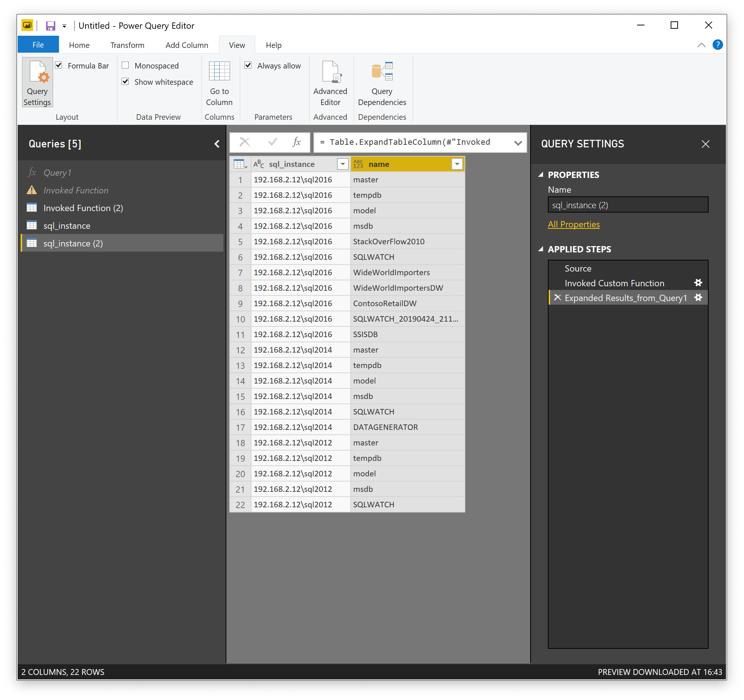Open the name column filter dropdown
744x700 pixels.
click(457, 164)
